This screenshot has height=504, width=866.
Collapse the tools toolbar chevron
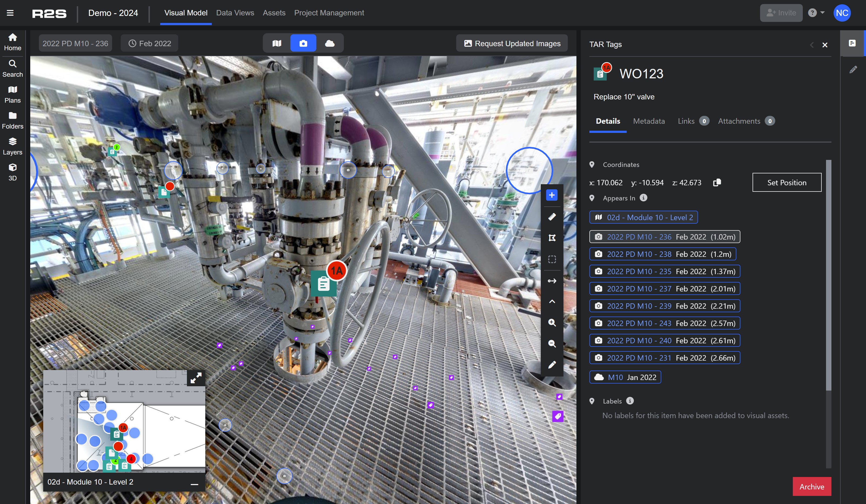click(x=552, y=301)
